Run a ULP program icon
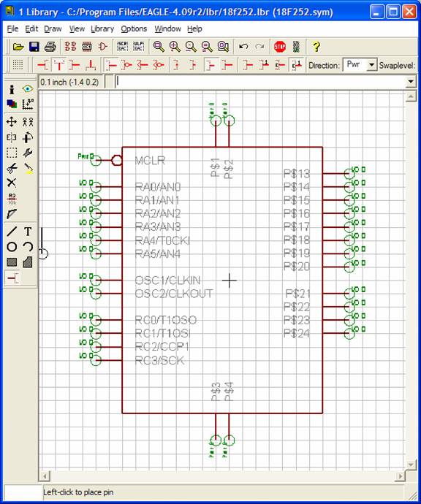 pyautogui.click(x=138, y=47)
